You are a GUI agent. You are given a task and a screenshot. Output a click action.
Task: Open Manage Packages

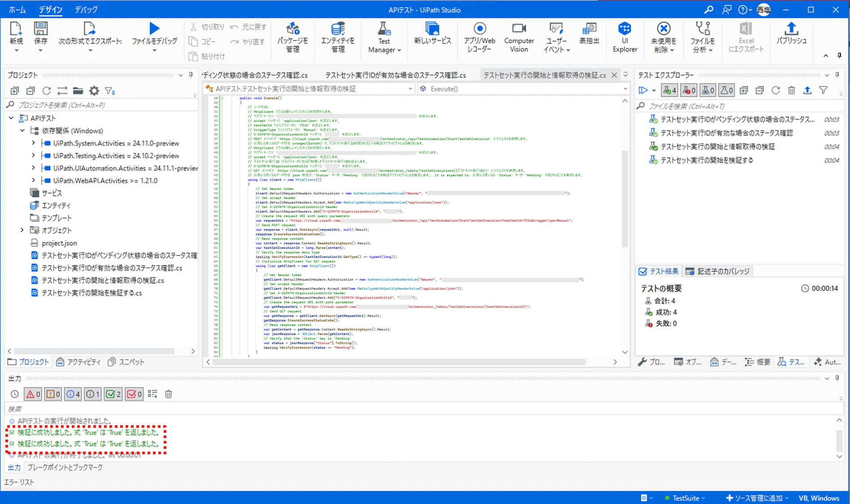292,37
